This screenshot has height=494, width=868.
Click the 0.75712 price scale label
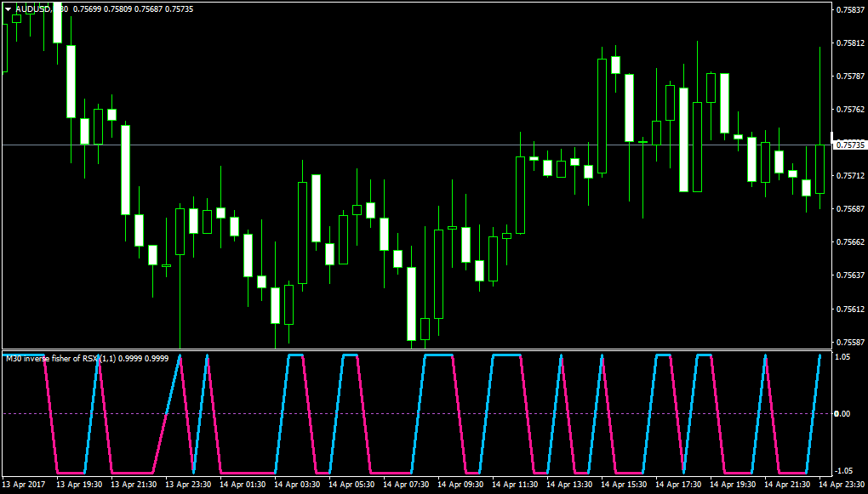(849, 175)
